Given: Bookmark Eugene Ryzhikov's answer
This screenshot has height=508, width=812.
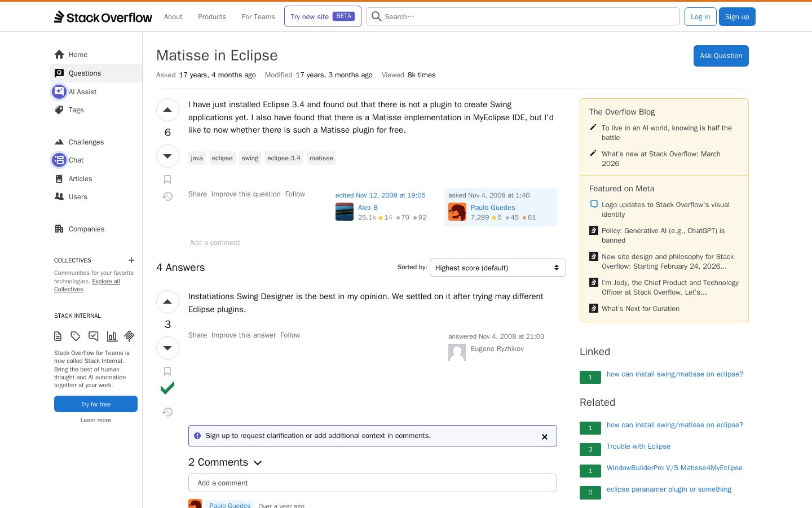Looking at the screenshot, I should [167, 371].
